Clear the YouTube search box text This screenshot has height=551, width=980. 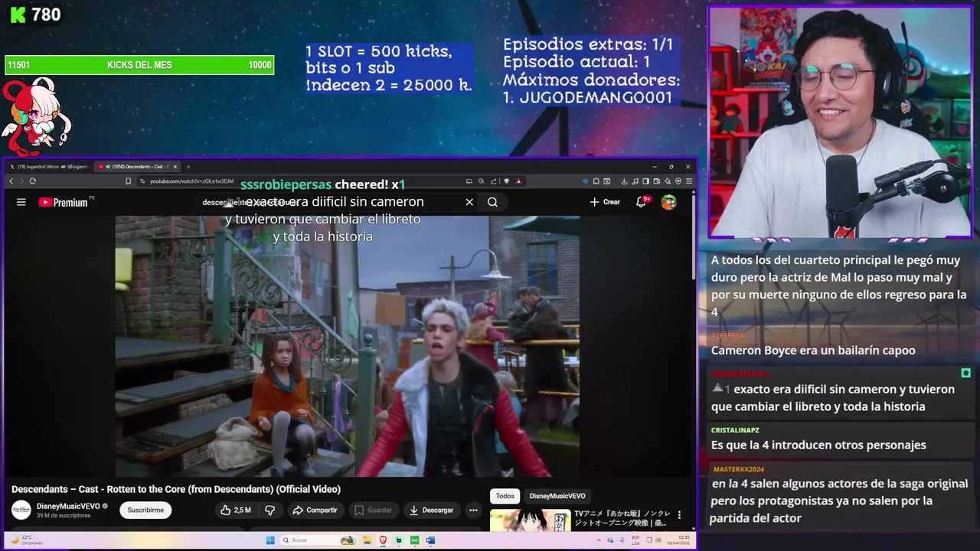469,202
